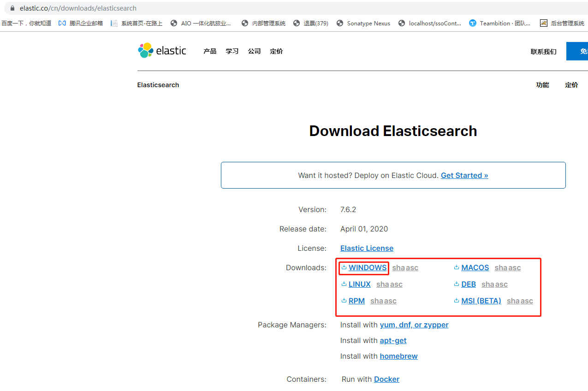The height and width of the screenshot is (391, 588).
Task: Open the sha link for MACOS
Action: coord(501,267)
